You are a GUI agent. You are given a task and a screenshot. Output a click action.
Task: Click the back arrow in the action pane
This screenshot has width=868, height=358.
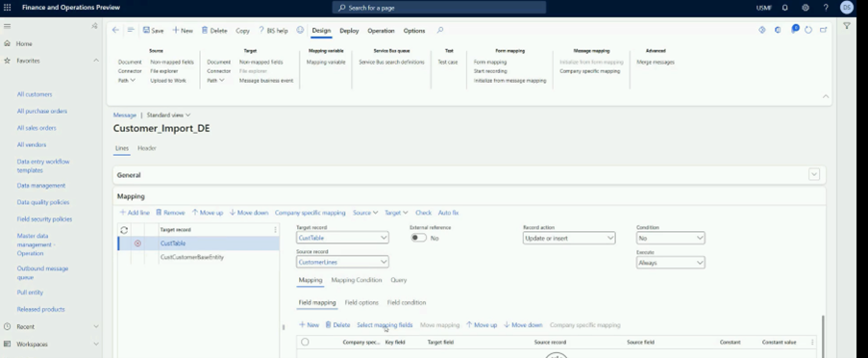click(x=115, y=31)
